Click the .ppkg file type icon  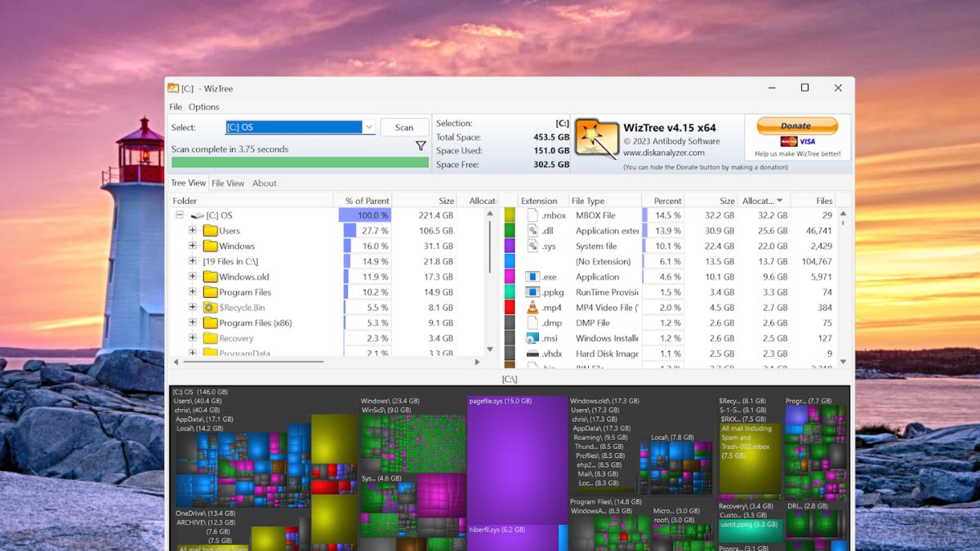(532, 292)
